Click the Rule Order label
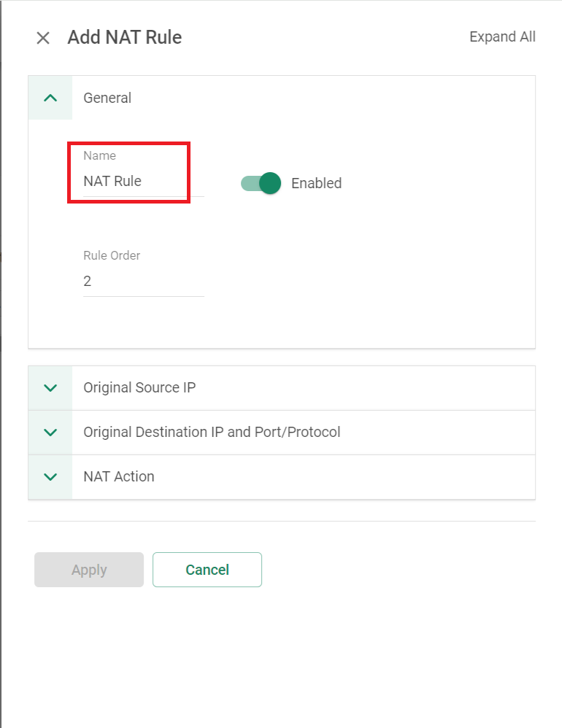Viewport: 562px width, 728px height. tap(112, 255)
